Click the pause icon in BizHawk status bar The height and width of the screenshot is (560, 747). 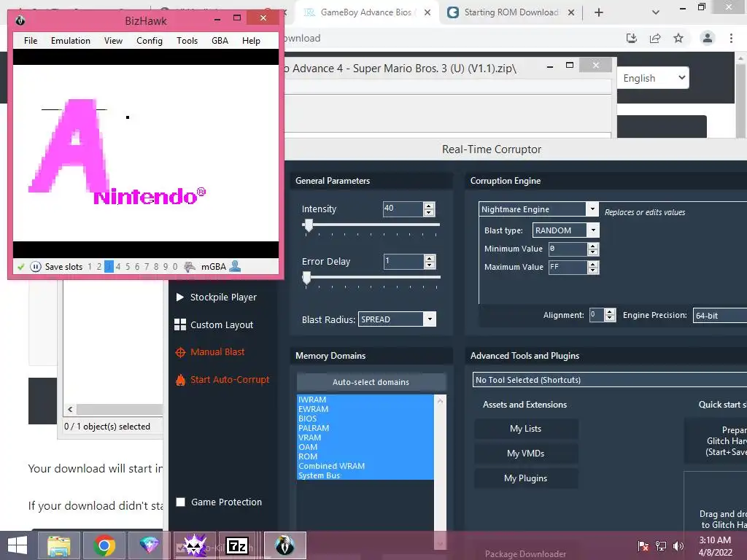click(x=36, y=267)
